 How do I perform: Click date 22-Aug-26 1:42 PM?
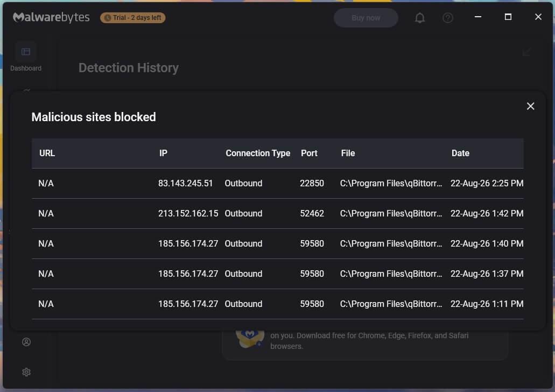[x=487, y=214]
